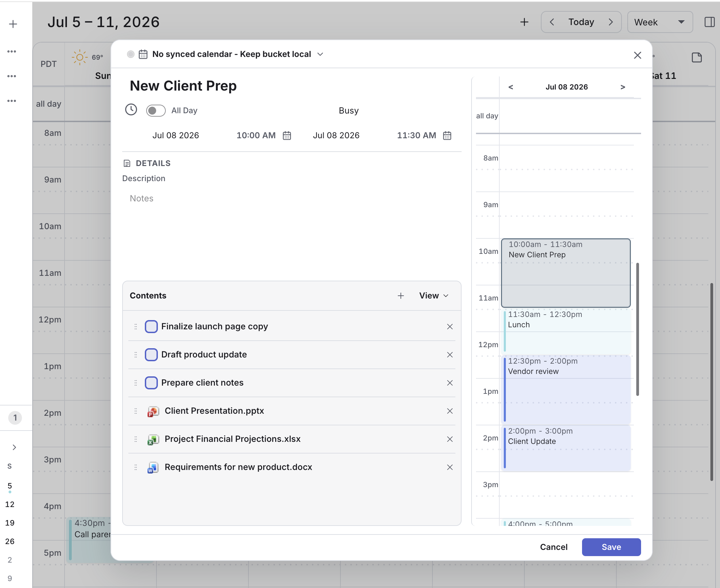Click the plus icon in left sidebar
Screen dimensions: 720x588
(x=13, y=24)
